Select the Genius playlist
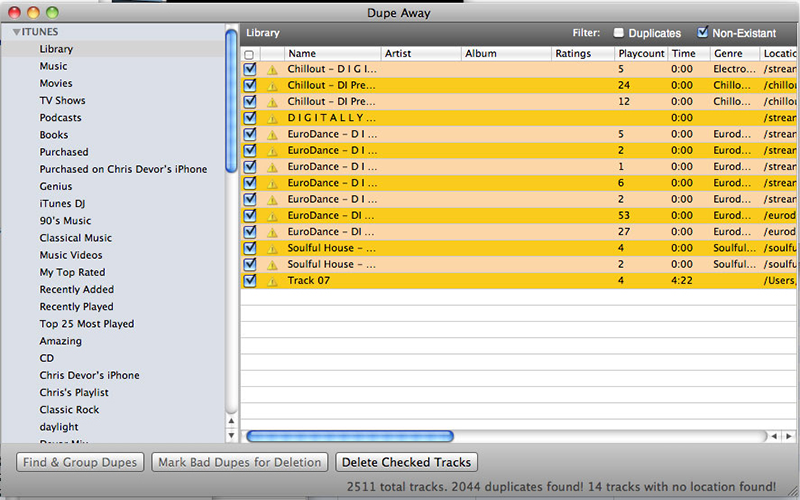This screenshot has width=800, height=500. [56, 187]
